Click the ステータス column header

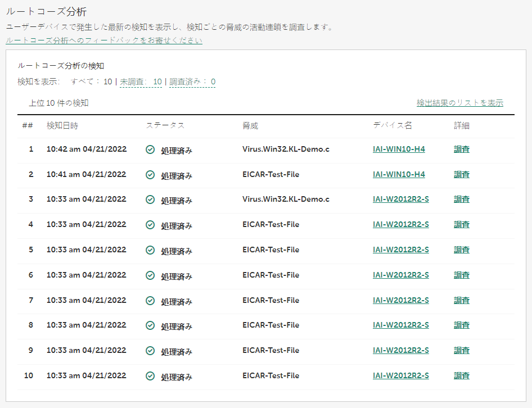tap(165, 126)
